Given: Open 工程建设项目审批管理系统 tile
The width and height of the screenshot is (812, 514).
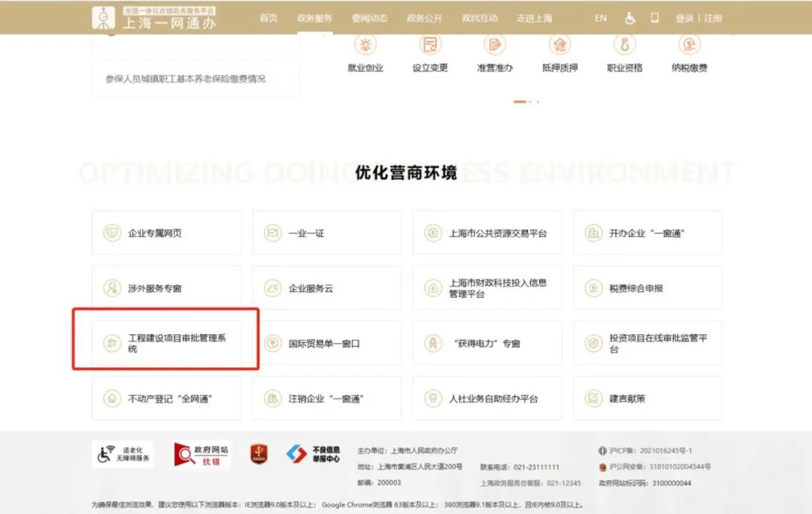Looking at the screenshot, I should click(x=166, y=343).
